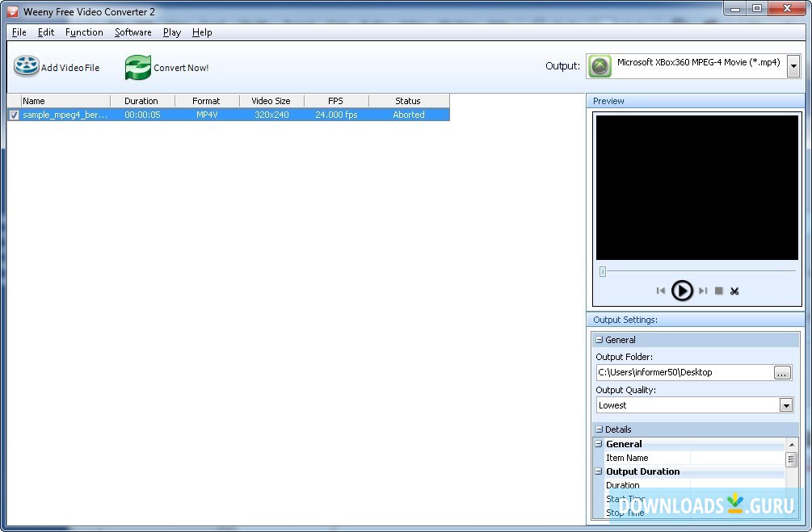Sort the list by Duration column header

pyautogui.click(x=141, y=101)
